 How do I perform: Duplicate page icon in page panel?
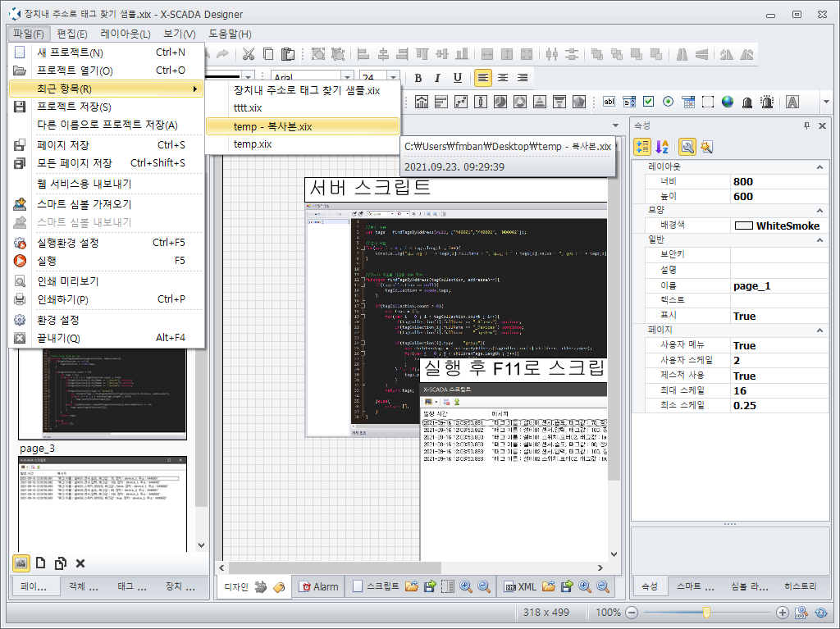(61, 563)
